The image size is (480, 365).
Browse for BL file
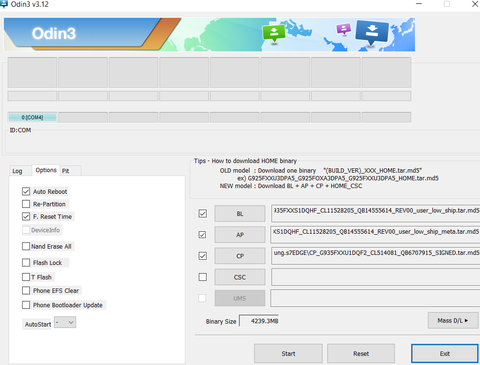point(240,214)
